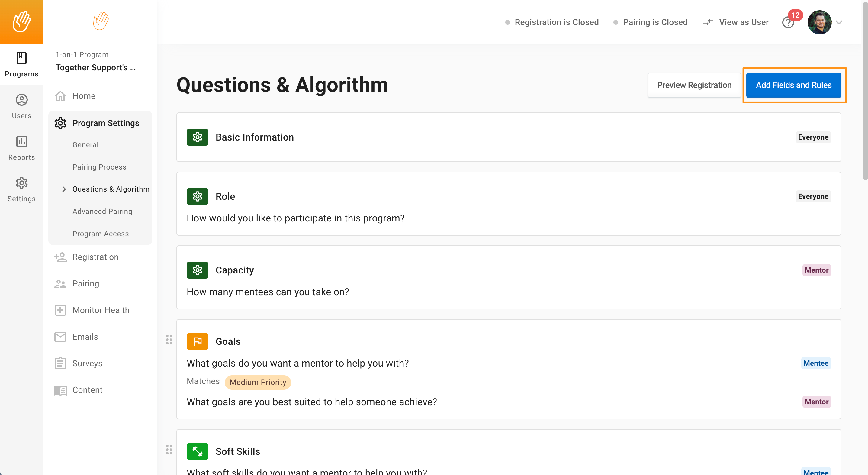The height and width of the screenshot is (475, 868).
Task: Click the Soft Skills green icon
Action: 198,451
